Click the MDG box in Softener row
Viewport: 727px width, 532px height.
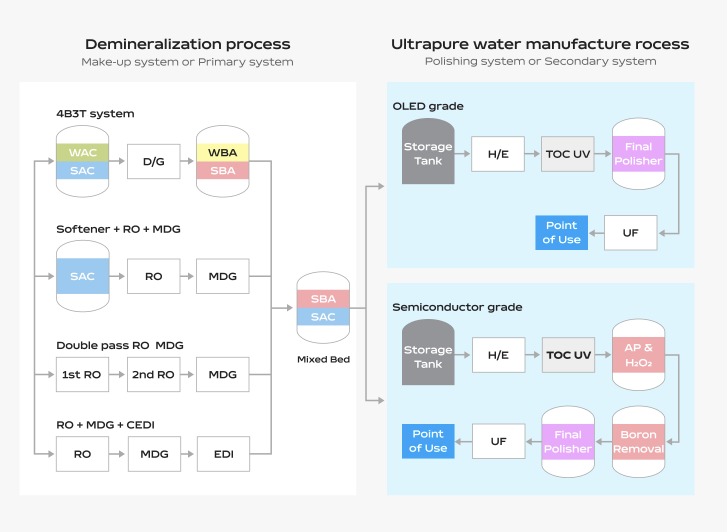223,276
